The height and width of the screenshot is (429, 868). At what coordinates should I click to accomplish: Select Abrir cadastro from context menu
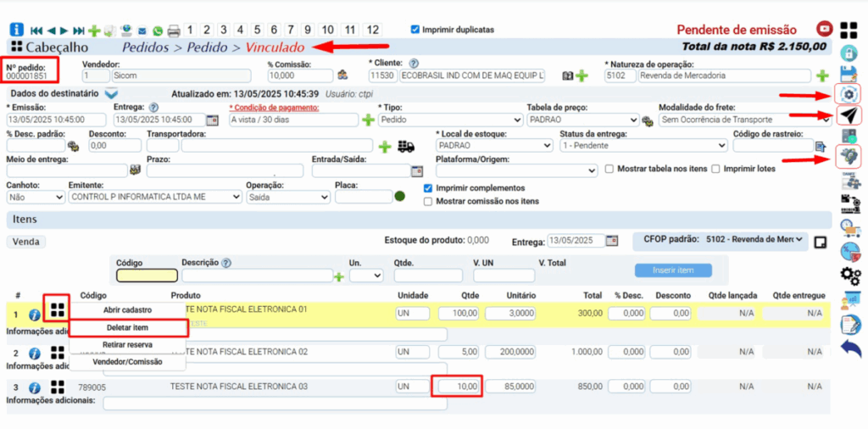point(127,310)
